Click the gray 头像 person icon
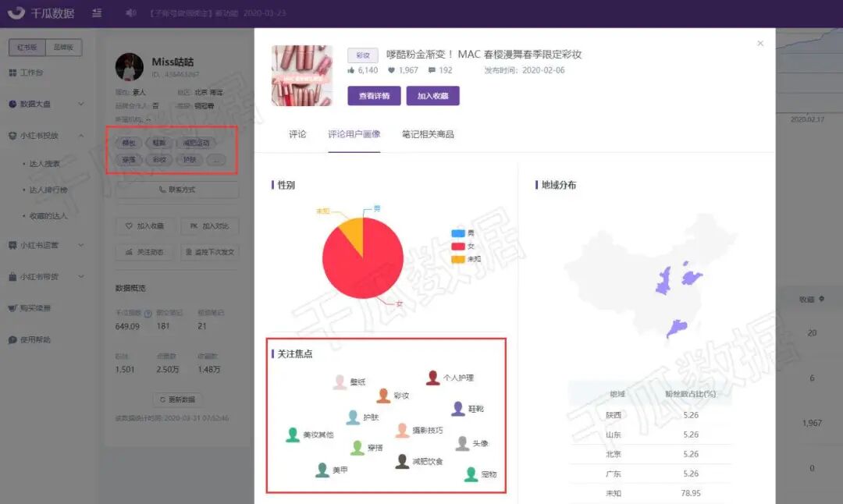This screenshot has height=504, width=843. coord(462,443)
